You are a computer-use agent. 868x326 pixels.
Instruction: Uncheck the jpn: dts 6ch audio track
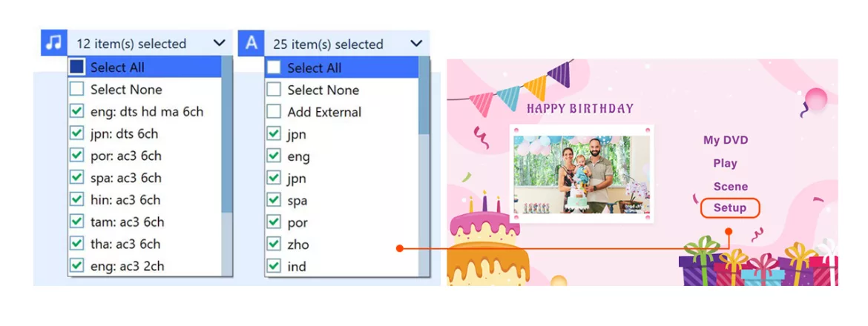coord(77,134)
